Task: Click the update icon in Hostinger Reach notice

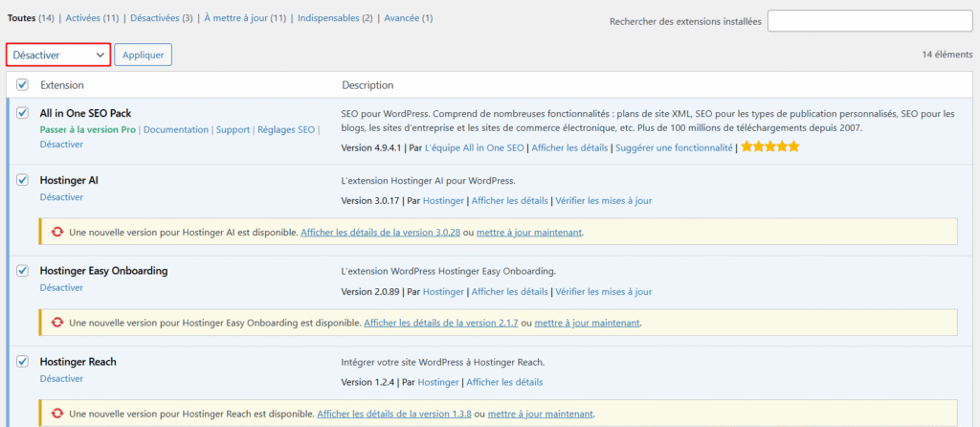Action: pyautogui.click(x=57, y=414)
